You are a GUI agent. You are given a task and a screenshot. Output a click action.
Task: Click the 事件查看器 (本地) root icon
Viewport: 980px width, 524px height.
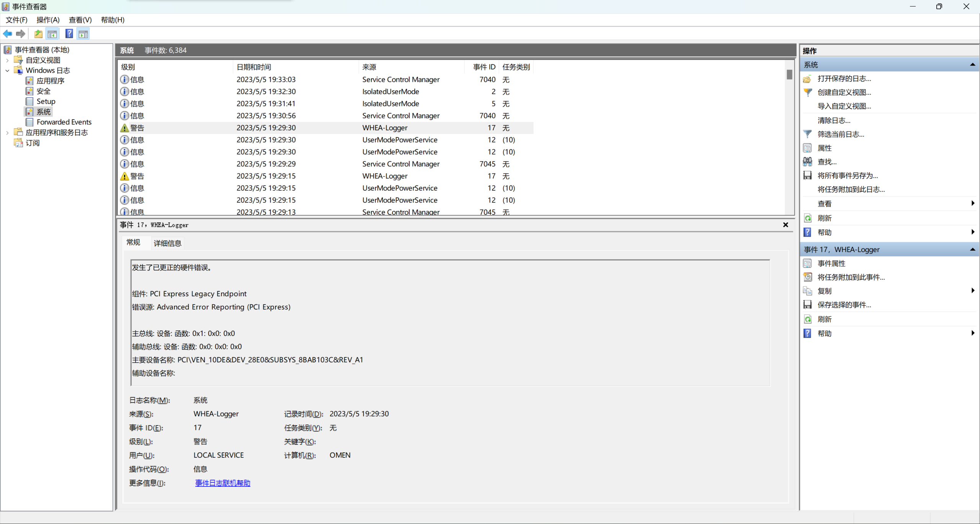[x=8, y=50]
